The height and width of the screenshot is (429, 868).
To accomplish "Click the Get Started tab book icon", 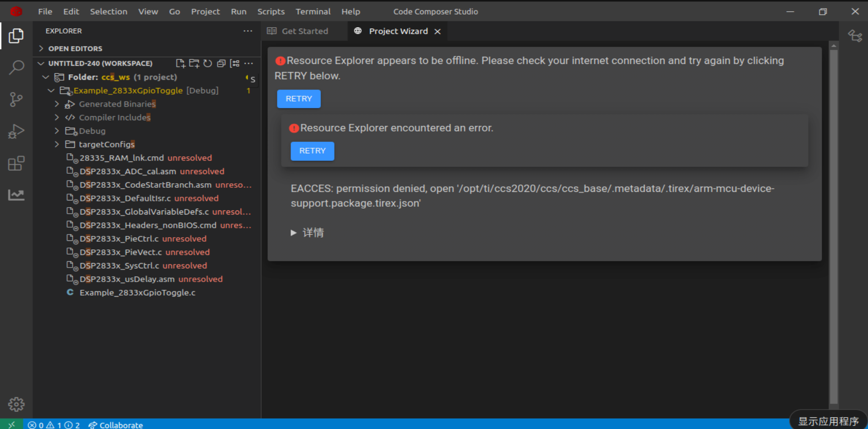I will (x=271, y=31).
